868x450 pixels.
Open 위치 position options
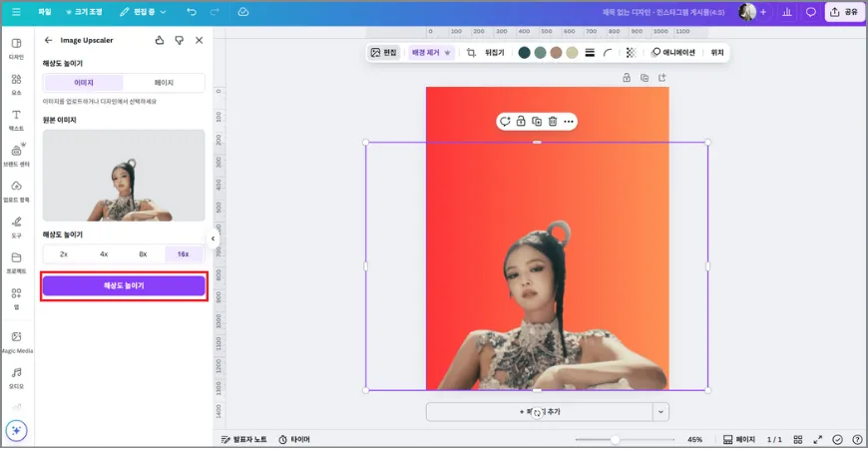[x=717, y=53]
